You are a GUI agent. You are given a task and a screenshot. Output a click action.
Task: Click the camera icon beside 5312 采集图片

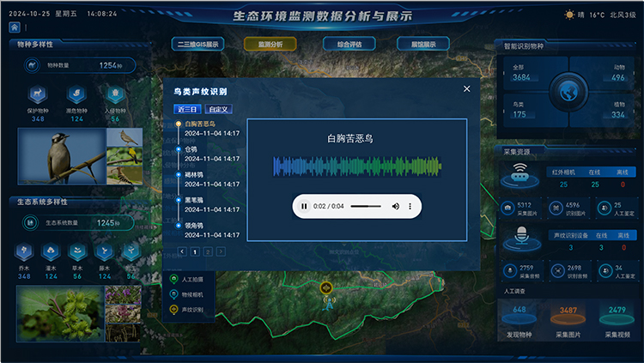tap(507, 209)
